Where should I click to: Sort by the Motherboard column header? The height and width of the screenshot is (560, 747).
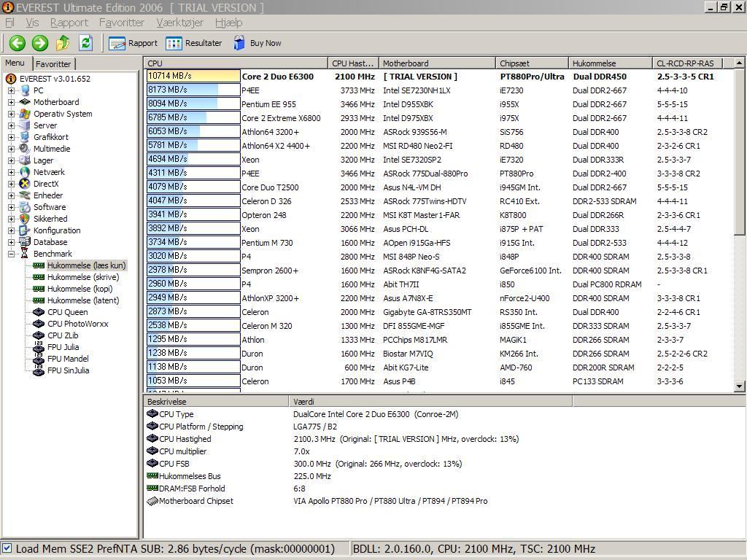(x=437, y=63)
